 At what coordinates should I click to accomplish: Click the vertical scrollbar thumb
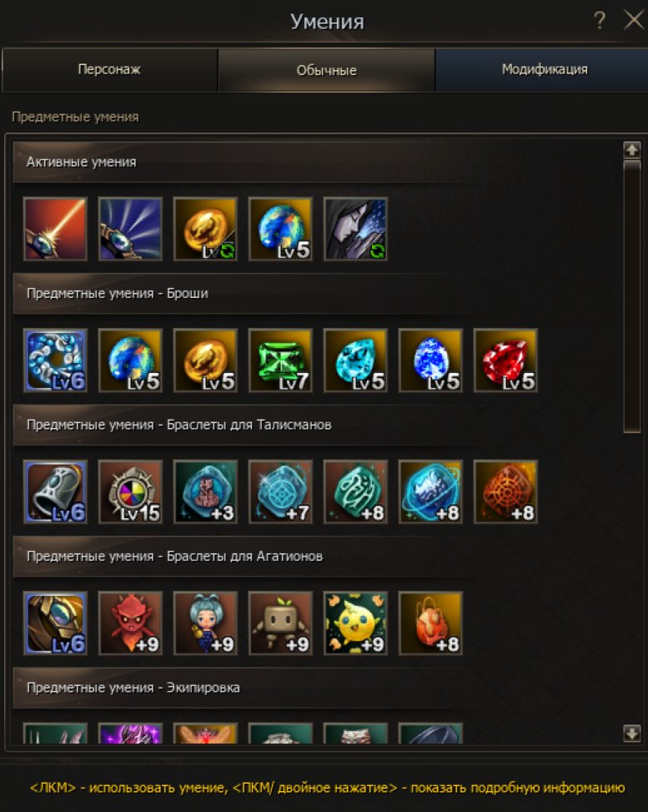[x=632, y=296]
